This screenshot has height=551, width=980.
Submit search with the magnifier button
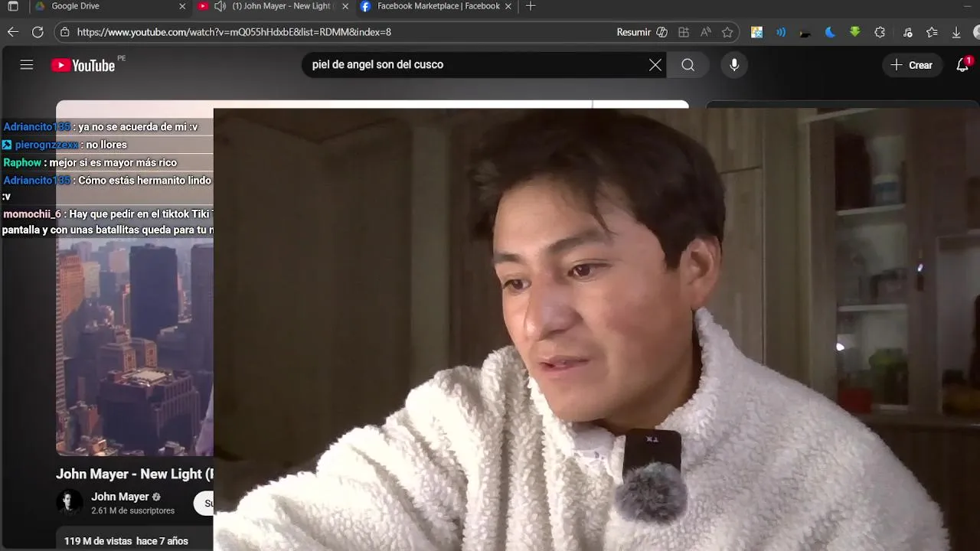(x=688, y=65)
